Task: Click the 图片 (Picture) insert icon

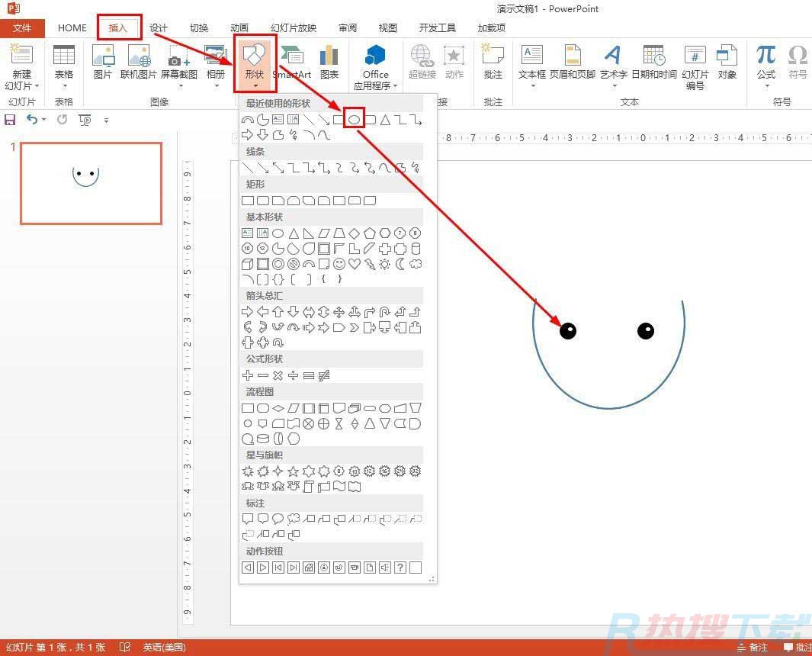Action: [x=102, y=61]
